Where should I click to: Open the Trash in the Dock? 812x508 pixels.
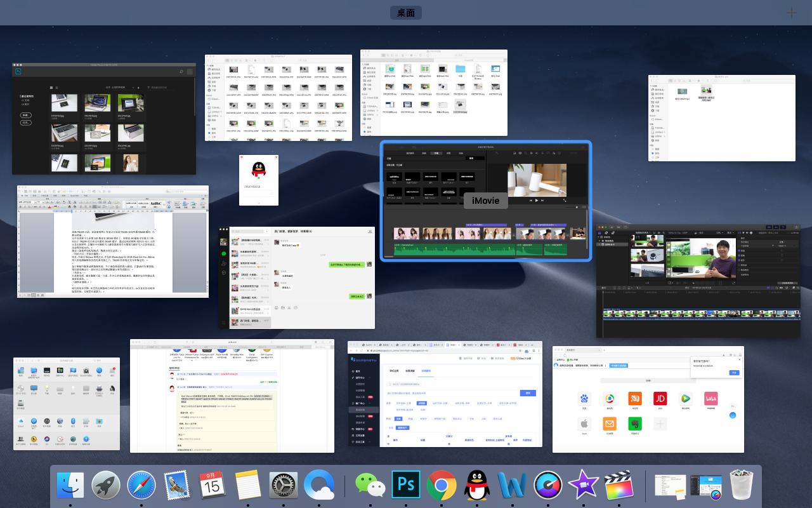741,486
